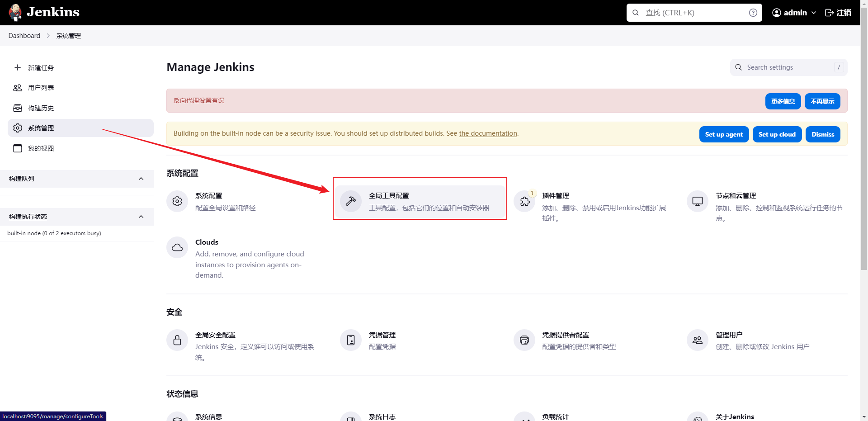Click the Jenkins title text in header
This screenshot has height=421, width=868.
(53, 12)
